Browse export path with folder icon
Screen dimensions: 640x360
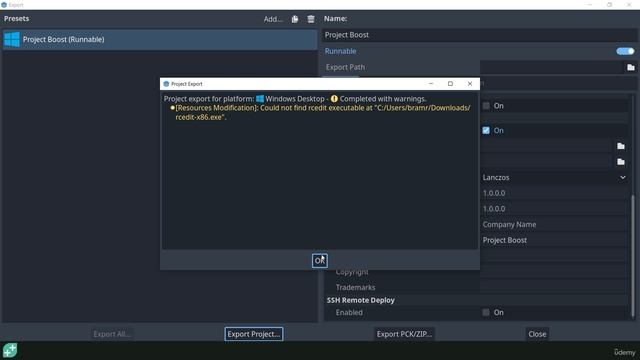coord(631,67)
